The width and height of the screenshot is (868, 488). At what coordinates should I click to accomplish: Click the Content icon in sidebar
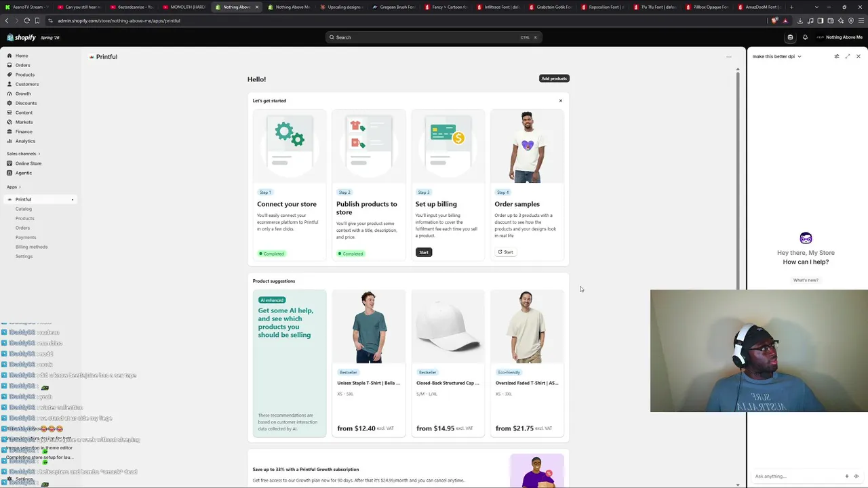pos(9,113)
